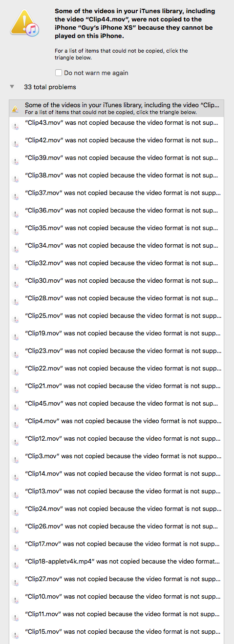Screen dimensions: 234x644
Task: Select the Clip11.mov not copied row
Action: point(116,614)
